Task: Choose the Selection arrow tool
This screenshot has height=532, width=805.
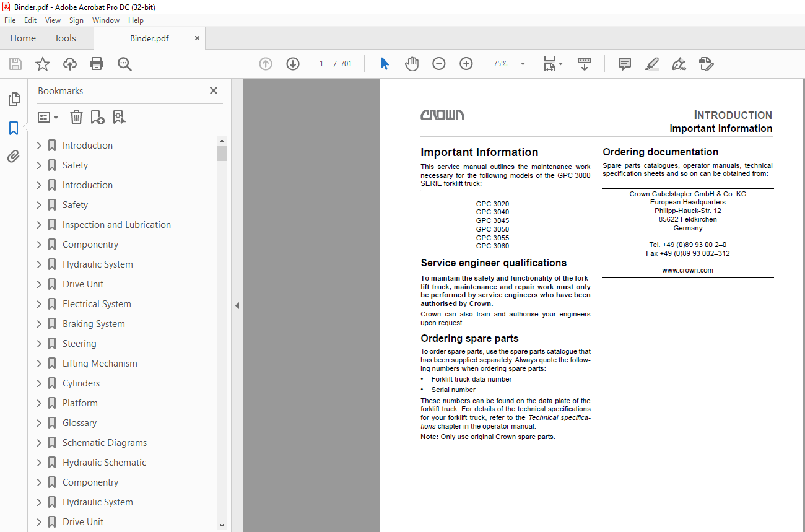Action: click(385, 64)
